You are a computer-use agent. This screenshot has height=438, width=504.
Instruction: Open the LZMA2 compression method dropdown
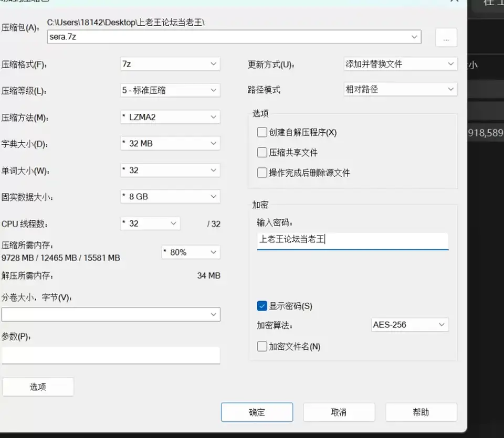170,117
